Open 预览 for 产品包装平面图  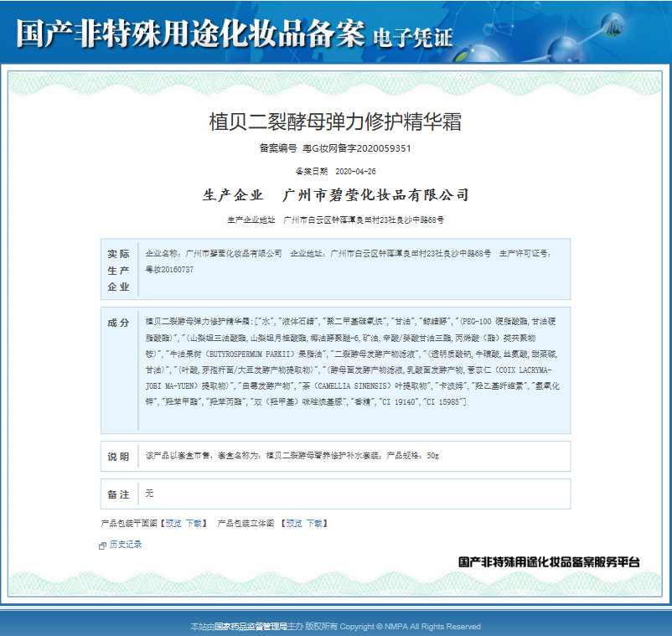pyautogui.click(x=173, y=523)
